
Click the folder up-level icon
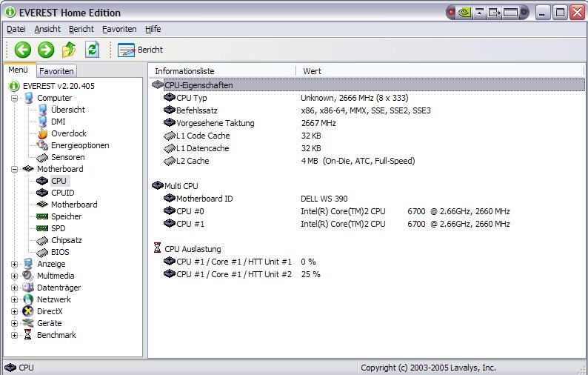[x=69, y=50]
